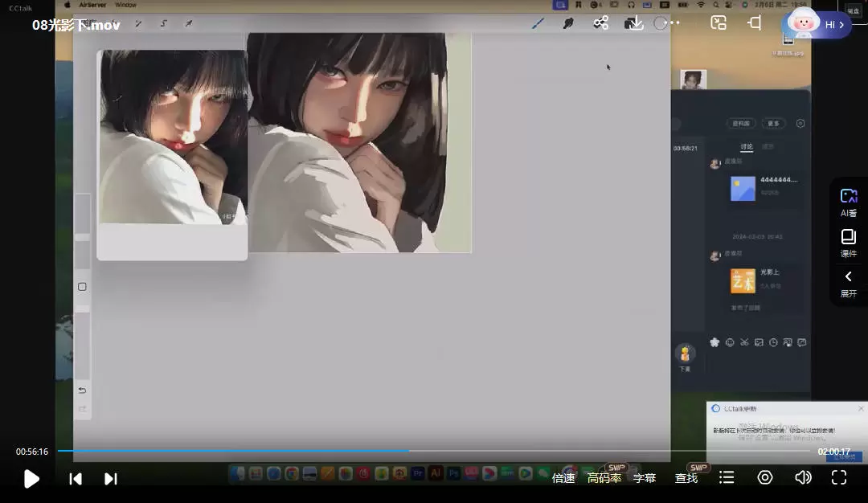Open the 倍速 playback speed menu
Image resolution: width=868 pixels, height=503 pixels.
click(x=563, y=478)
